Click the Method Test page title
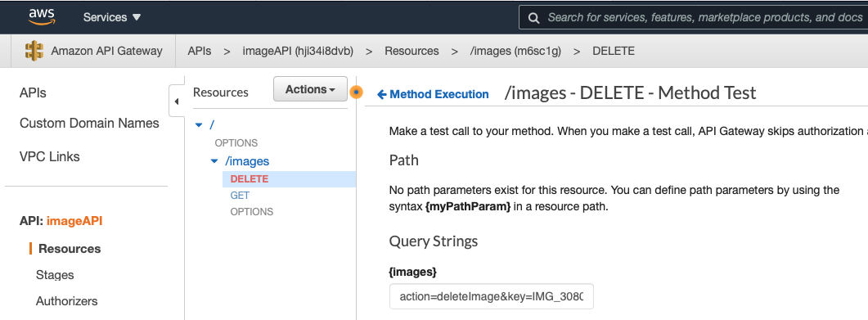Screen dimensions: 868x320 pos(630,92)
